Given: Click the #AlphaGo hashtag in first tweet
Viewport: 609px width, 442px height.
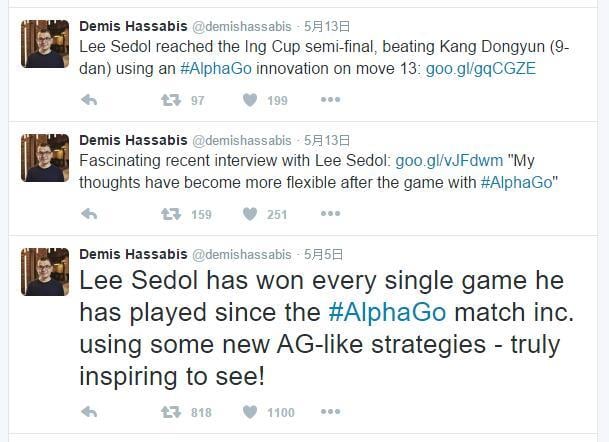Looking at the screenshot, I should click(x=216, y=69).
